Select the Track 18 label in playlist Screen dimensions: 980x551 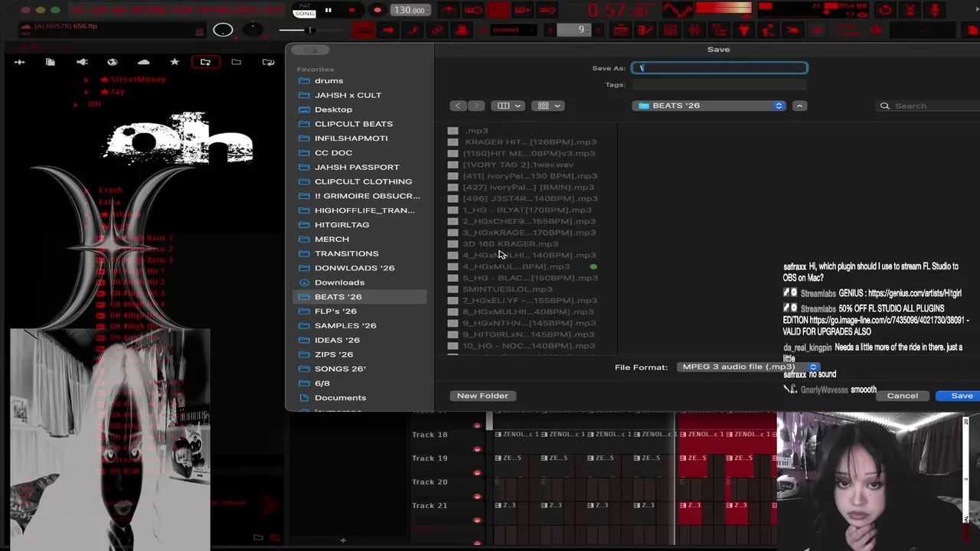[x=430, y=435]
